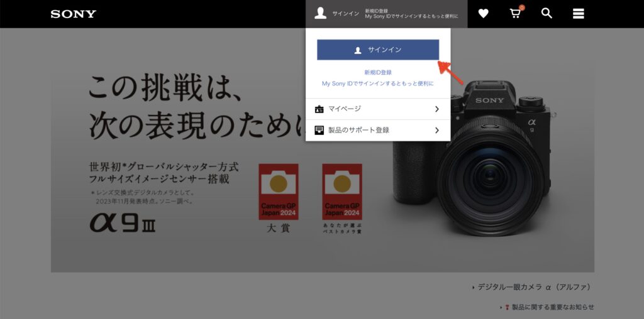Click the ID card icon beside マイページ
The width and height of the screenshot is (644, 319).
319,109
